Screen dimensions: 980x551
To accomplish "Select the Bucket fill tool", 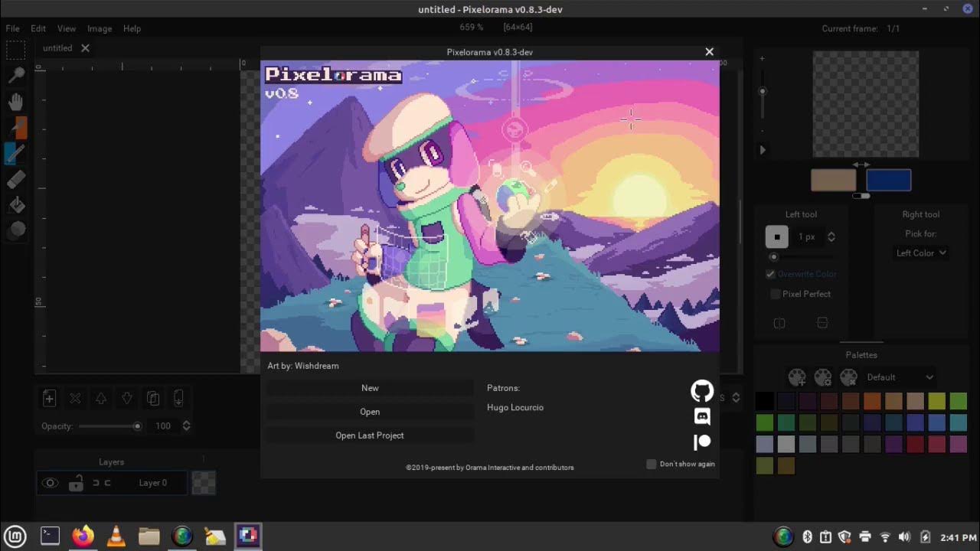I will [x=16, y=204].
